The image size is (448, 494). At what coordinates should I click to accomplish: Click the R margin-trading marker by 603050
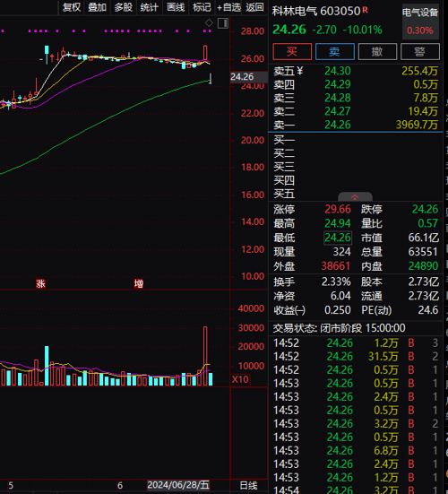pyautogui.click(x=365, y=10)
